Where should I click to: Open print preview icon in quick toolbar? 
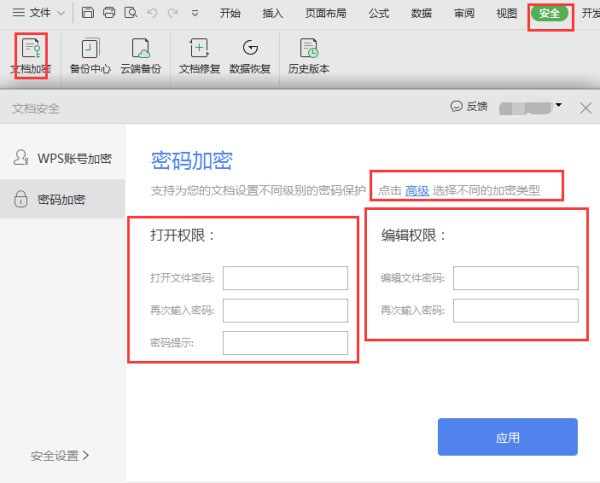pyautogui.click(x=130, y=13)
